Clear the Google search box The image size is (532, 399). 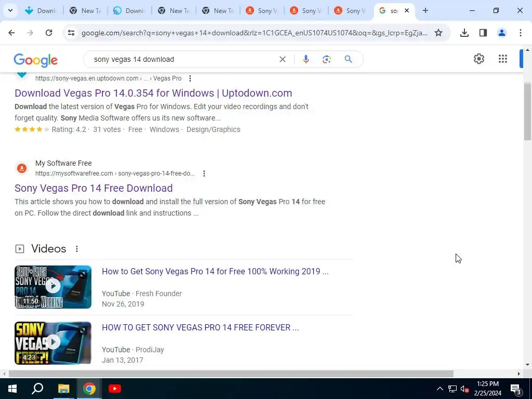click(x=282, y=59)
